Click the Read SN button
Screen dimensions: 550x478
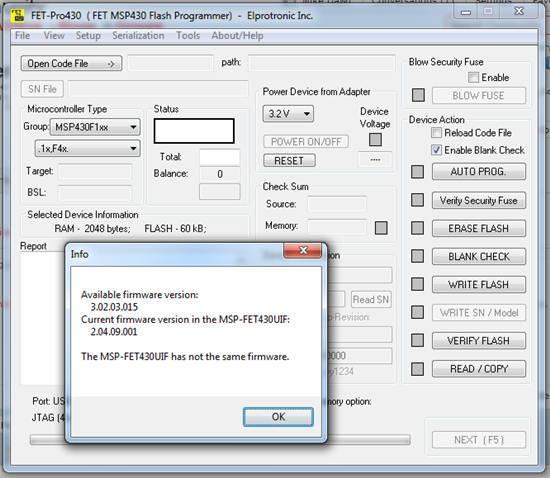pyautogui.click(x=371, y=299)
